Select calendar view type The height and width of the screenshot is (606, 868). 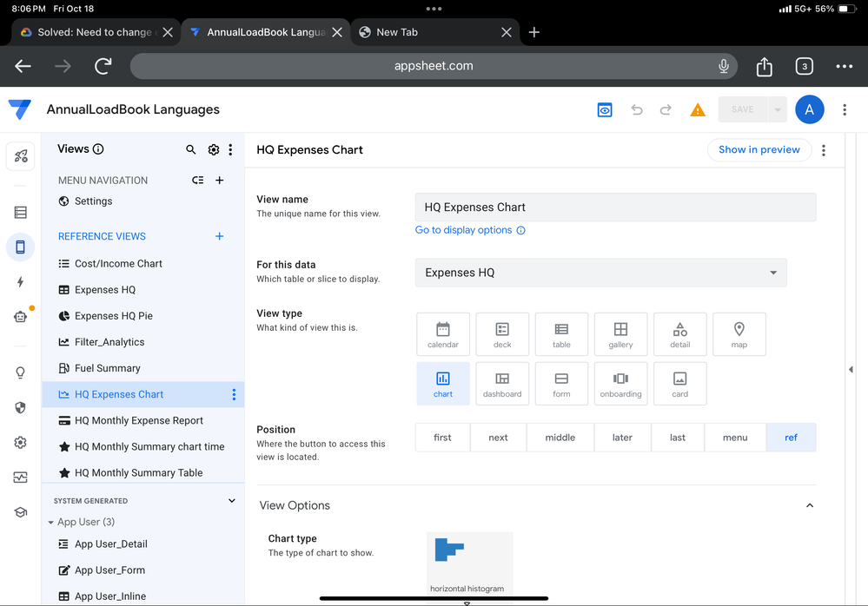[x=443, y=334]
